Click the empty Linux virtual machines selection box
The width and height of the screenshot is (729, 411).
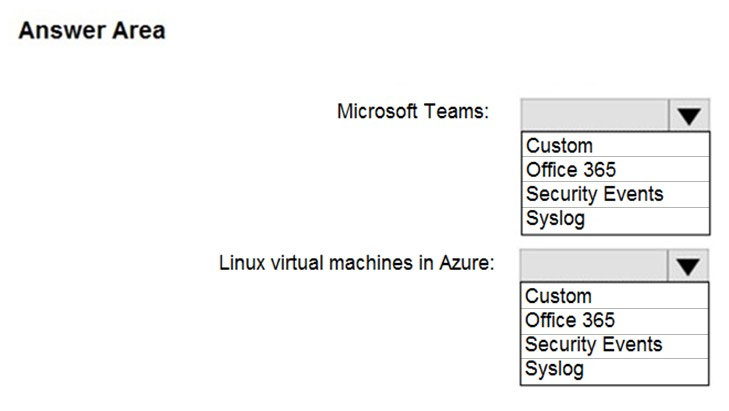pos(594,265)
